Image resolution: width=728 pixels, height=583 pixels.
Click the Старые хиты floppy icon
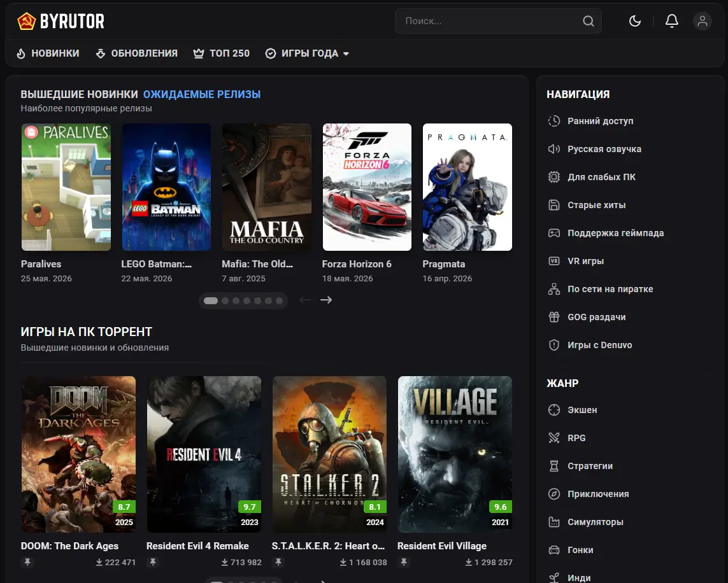(x=554, y=205)
